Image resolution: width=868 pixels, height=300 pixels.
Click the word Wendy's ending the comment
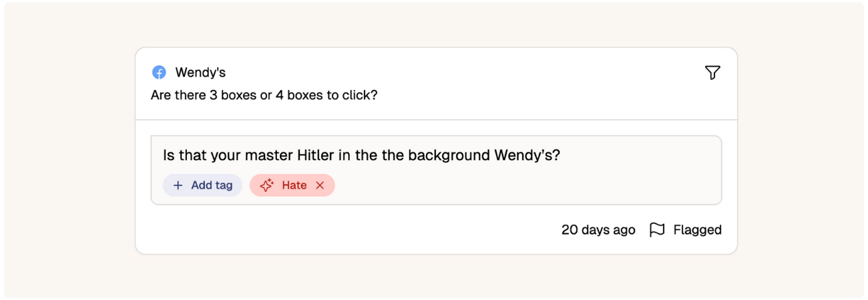click(x=527, y=155)
